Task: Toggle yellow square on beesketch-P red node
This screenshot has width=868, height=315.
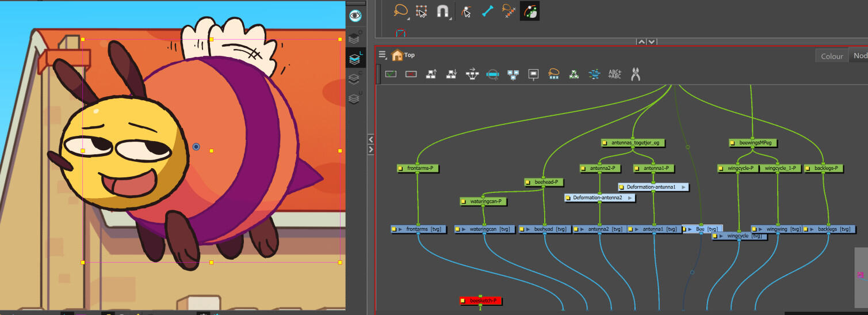Action: pyautogui.click(x=464, y=301)
